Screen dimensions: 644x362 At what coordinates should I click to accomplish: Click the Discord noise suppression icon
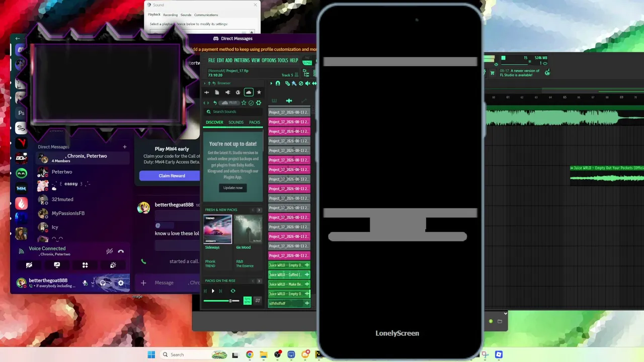109,251
